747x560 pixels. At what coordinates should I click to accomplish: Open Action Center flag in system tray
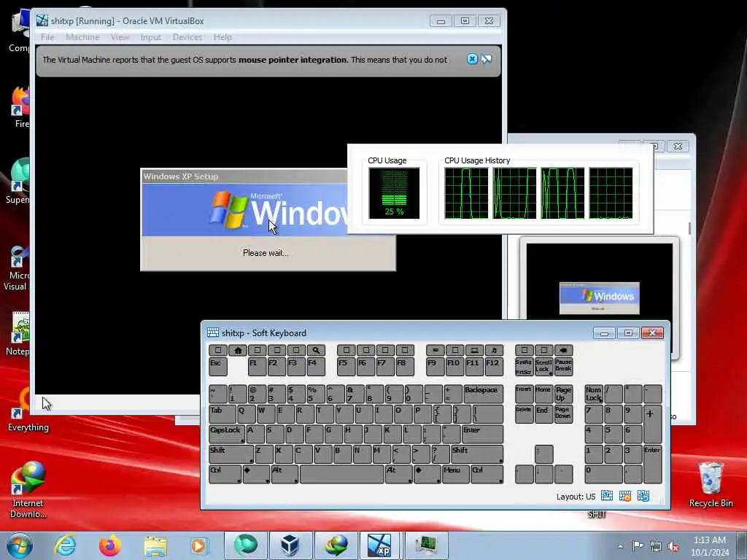point(638,546)
